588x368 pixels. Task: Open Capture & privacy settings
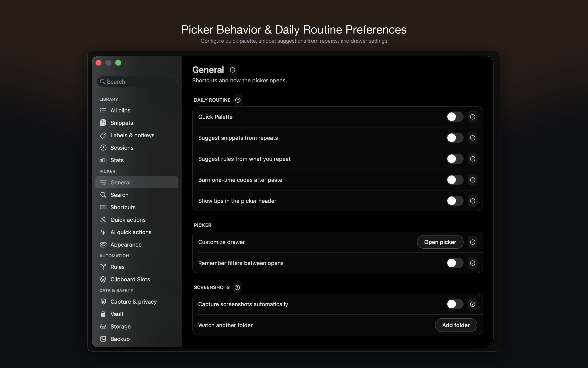(x=136, y=302)
